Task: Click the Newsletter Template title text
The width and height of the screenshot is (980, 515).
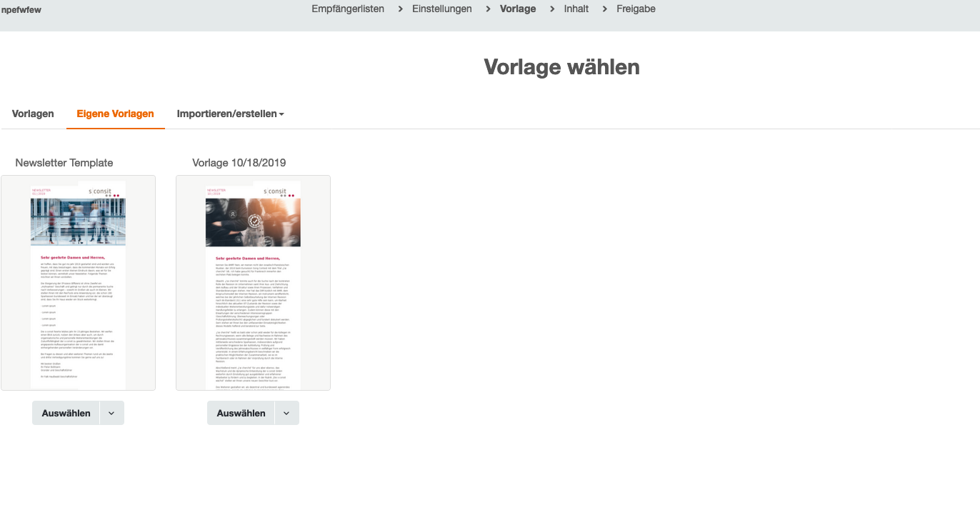Action: pyautogui.click(x=64, y=163)
